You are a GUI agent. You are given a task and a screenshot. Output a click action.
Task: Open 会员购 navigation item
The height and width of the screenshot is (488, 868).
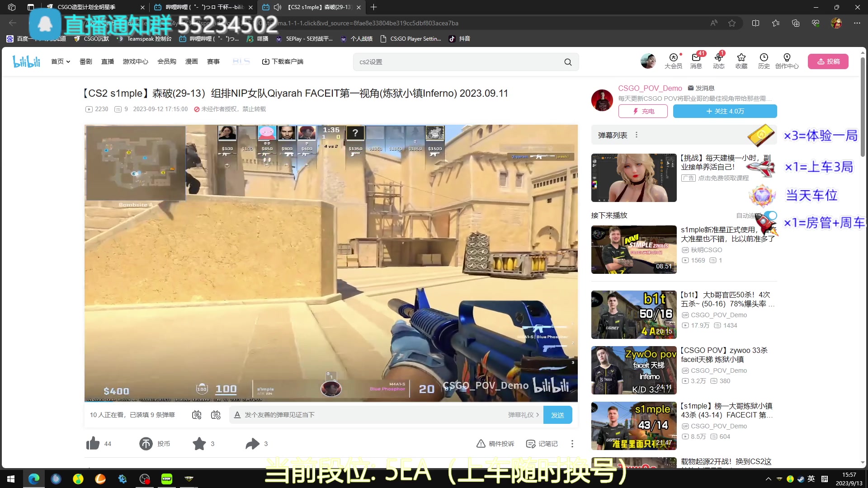click(x=167, y=61)
